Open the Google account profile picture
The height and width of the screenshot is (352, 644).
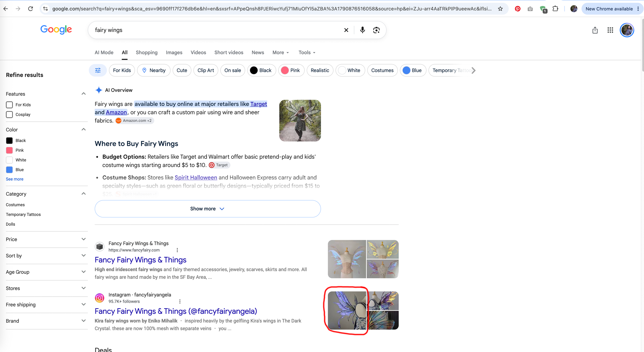point(627,30)
